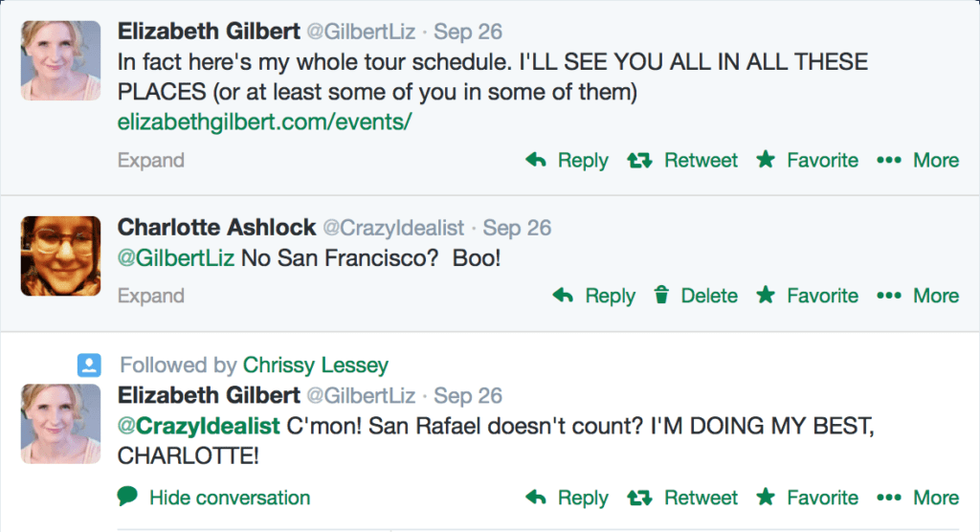
Task: Retweet the "I'M DOING MY BEST" tweet
Action: (x=682, y=498)
